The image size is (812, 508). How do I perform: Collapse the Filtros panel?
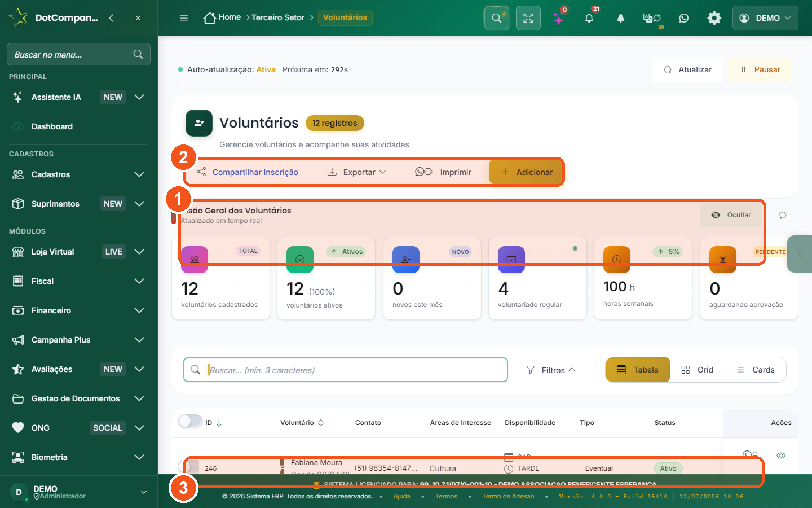(551, 370)
